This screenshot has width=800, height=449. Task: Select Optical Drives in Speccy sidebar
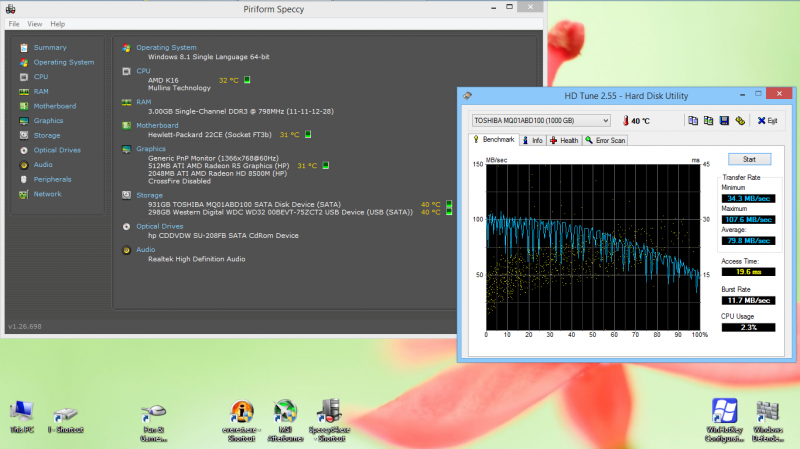[x=57, y=150]
